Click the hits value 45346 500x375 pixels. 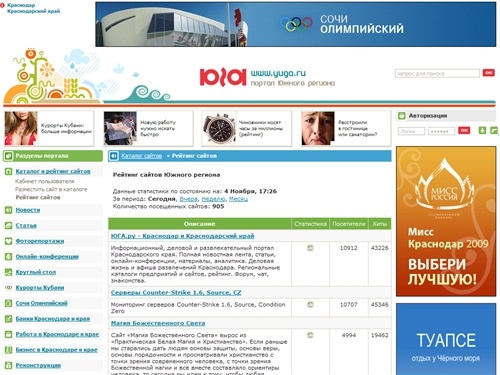pyautogui.click(x=380, y=304)
